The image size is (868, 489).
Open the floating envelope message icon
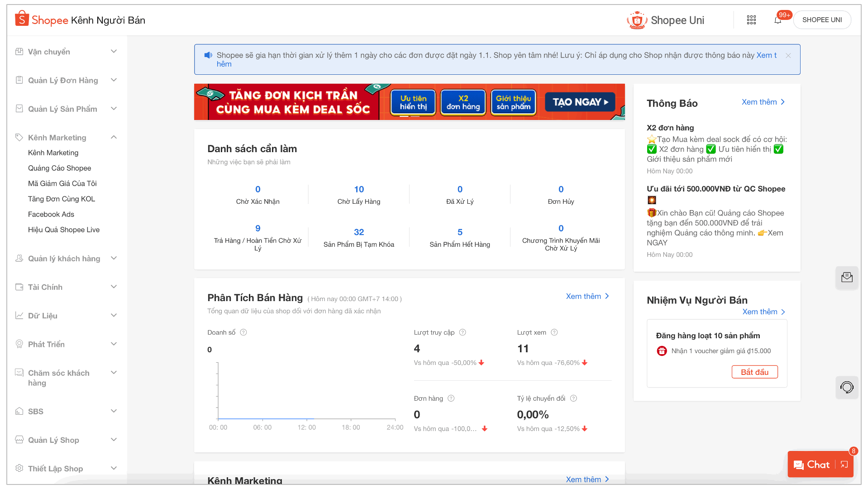(x=847, y=278)
